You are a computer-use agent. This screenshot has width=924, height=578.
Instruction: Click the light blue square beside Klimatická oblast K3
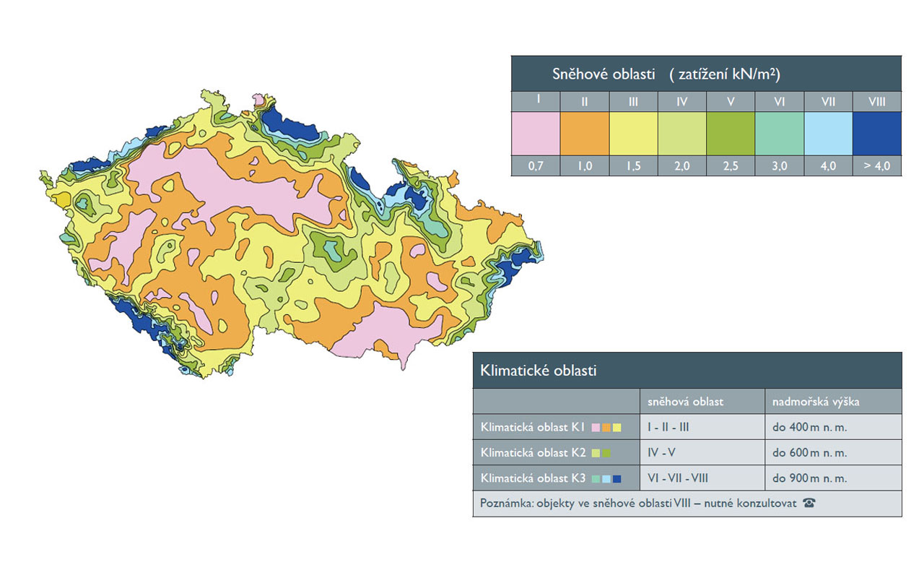(606, 478)
